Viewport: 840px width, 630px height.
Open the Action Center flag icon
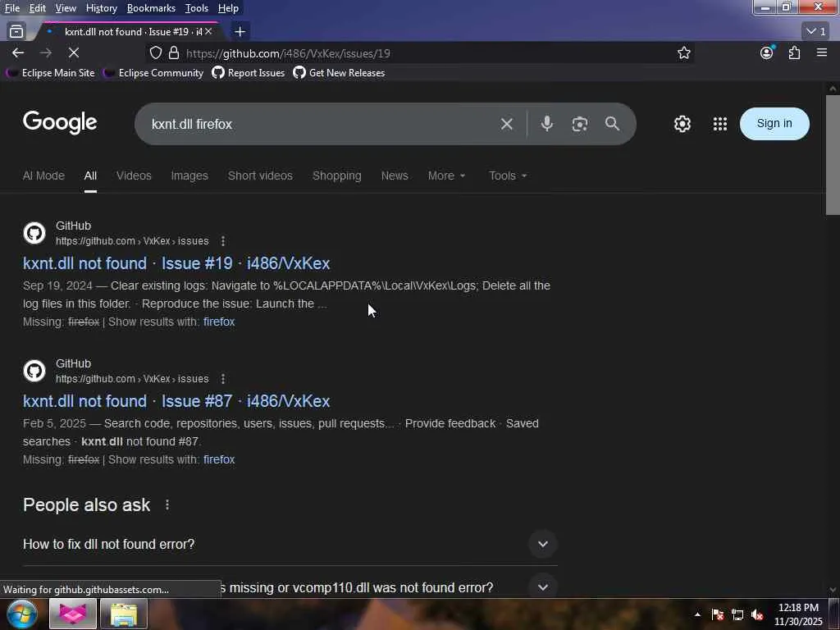[x=718, y=614]
